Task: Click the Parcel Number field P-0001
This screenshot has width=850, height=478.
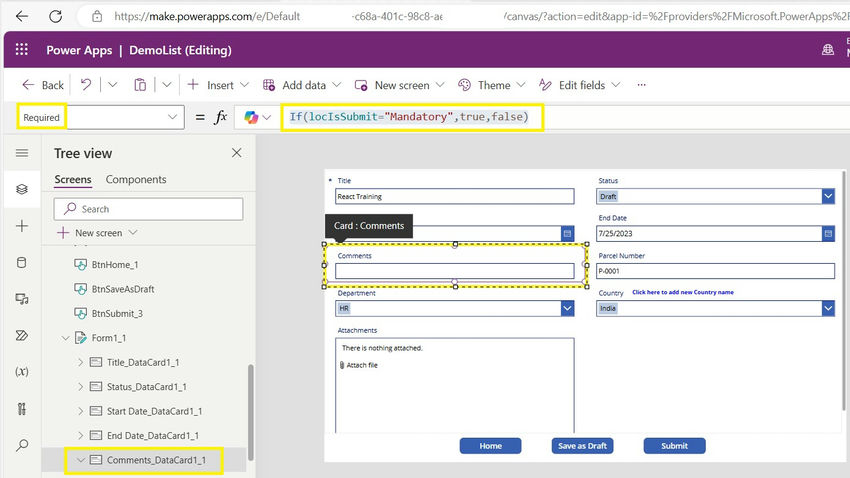Action: click(715, 271)
